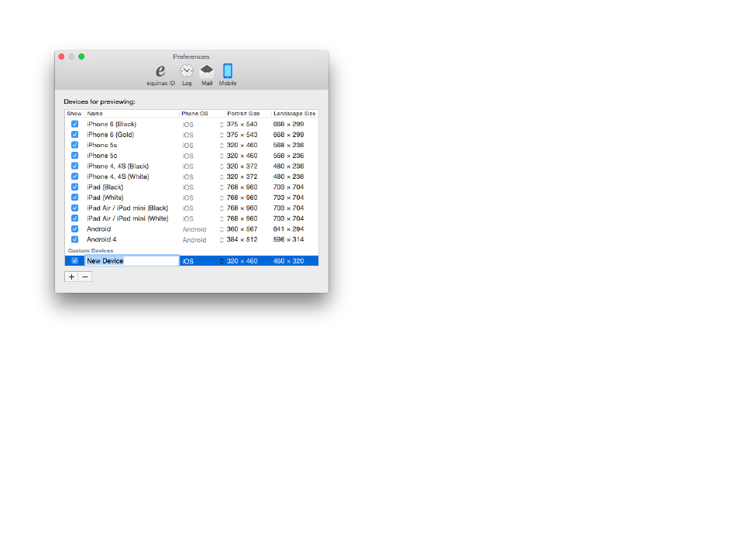Image resolution: width=739 pixels, height=560 pixels.
Task: Toggle Show checkbox for iPhone 5c
Action: click(74, 156)
